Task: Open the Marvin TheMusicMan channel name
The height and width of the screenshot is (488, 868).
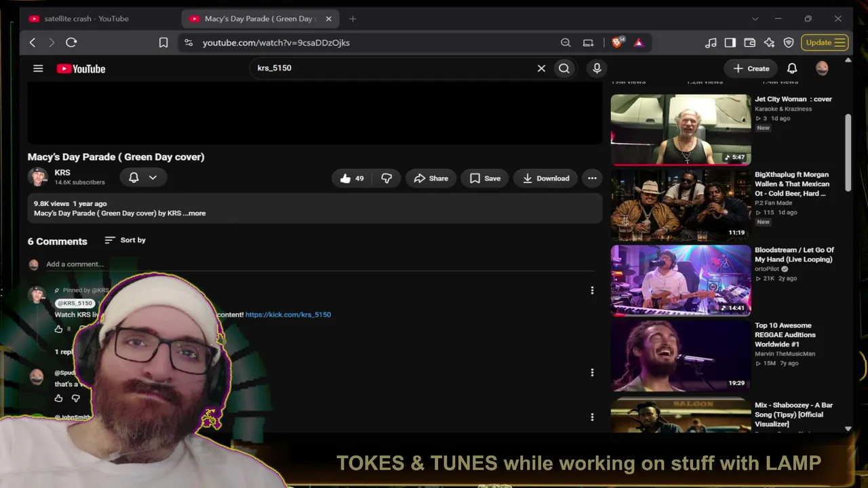Action: point(785,354)
